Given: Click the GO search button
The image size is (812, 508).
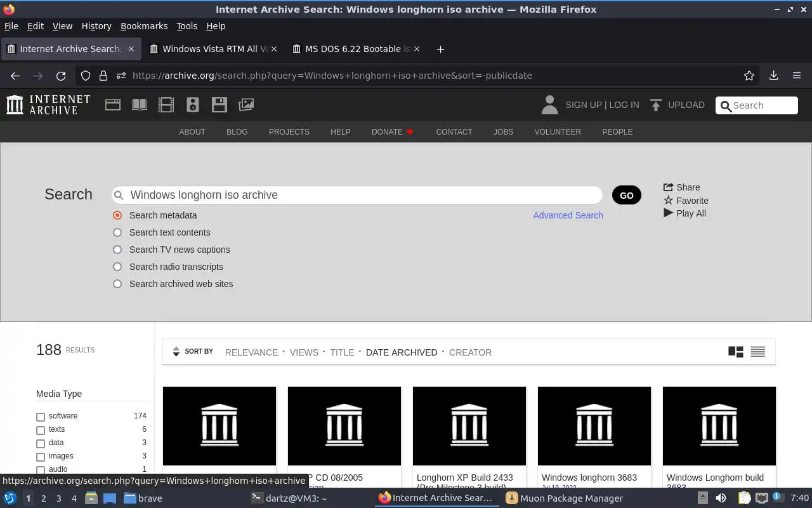Looking at the screenshot, I should click(x=627, y=195).
